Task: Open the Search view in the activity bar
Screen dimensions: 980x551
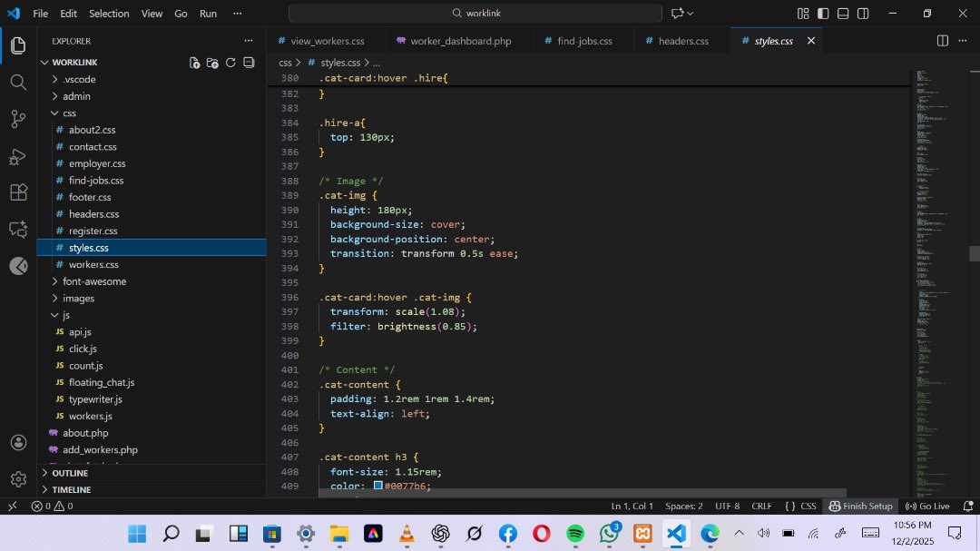Action: pos(17,82)
